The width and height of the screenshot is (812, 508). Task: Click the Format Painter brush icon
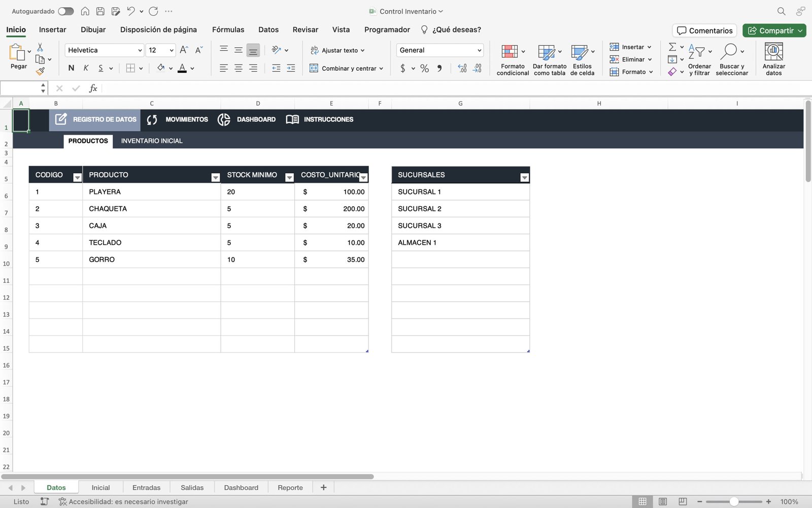tap(40, 72)
